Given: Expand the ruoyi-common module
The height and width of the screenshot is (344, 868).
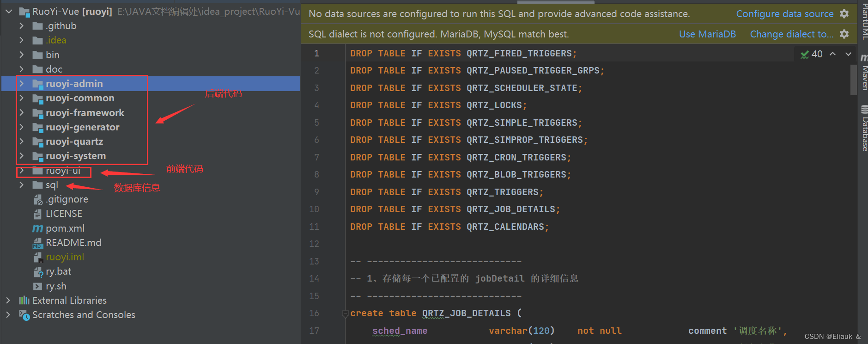Looking at the screenshot, I should pyautogui.click(x=21, y=98).
